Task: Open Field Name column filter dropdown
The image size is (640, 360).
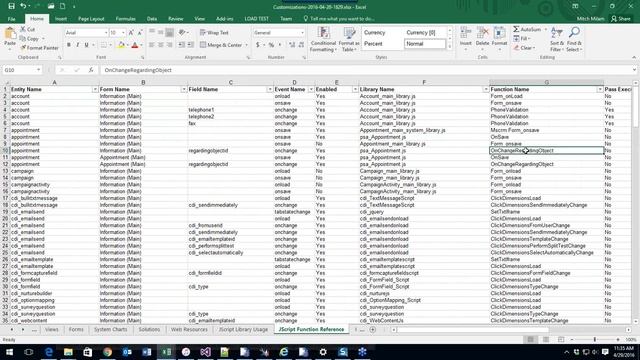Action: [269, 89]
